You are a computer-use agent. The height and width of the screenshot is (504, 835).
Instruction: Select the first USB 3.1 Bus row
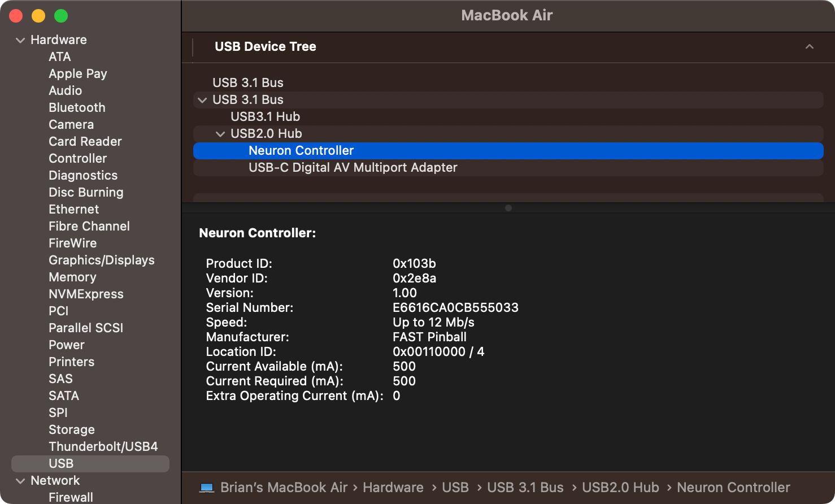(x=508, y=83)
